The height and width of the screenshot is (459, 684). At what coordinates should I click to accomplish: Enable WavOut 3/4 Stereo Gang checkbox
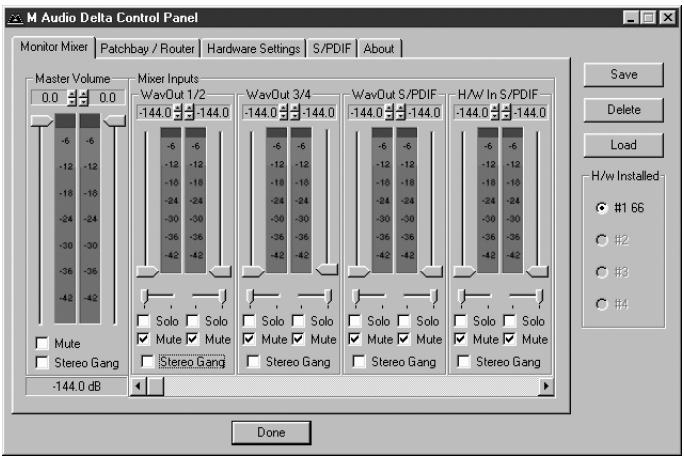click(x=253, y=361)
